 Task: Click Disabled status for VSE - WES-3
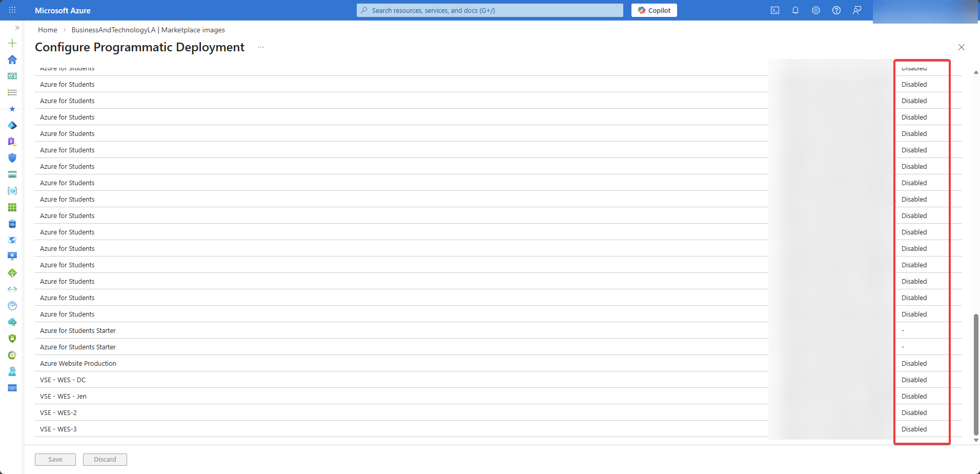[914, 429]
